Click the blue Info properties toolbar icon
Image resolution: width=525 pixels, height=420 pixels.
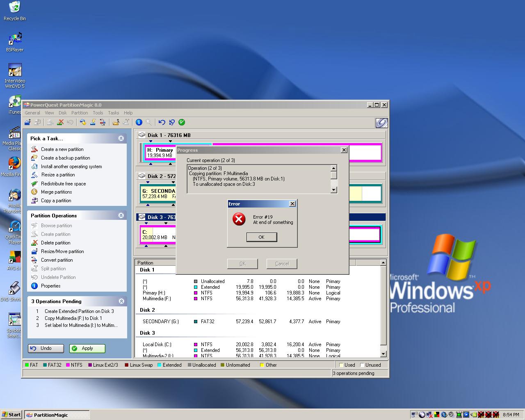tap(139, 122)
